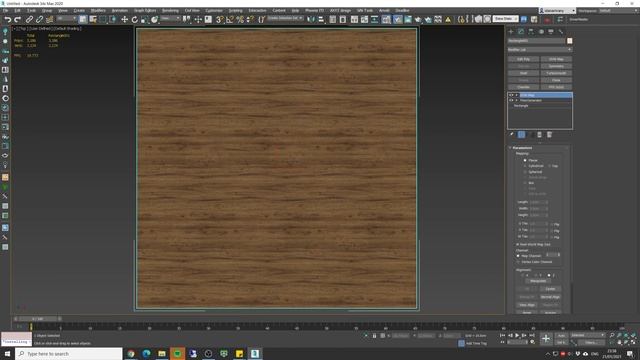640x360 pixels.
Task: Collapse the Parameters rollout
Action: point(522,148)
